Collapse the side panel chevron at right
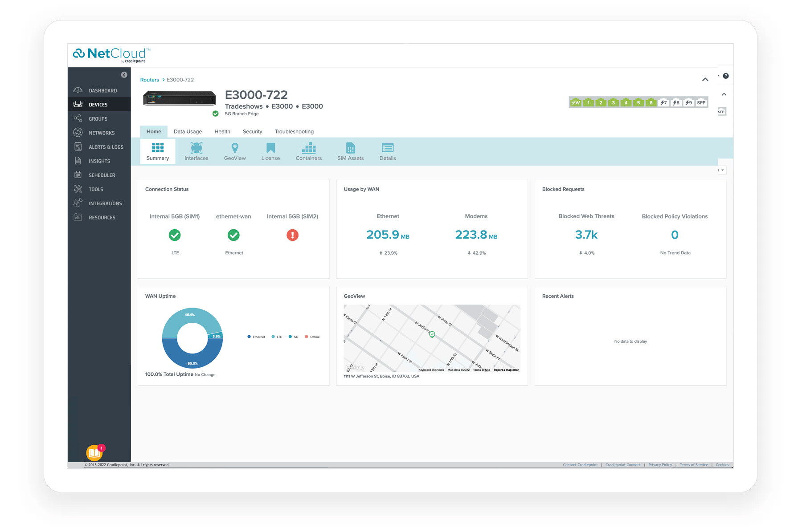The width and height of the screenshot is (802, 532). click(x=724, y=94)
